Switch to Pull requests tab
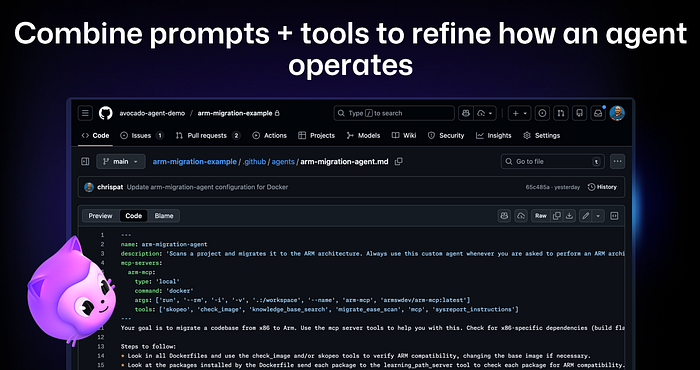 coord(208,136)
